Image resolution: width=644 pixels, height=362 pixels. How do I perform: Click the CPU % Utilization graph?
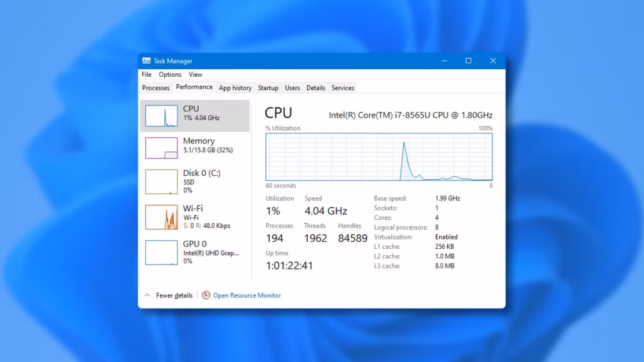tap(379, 156)
